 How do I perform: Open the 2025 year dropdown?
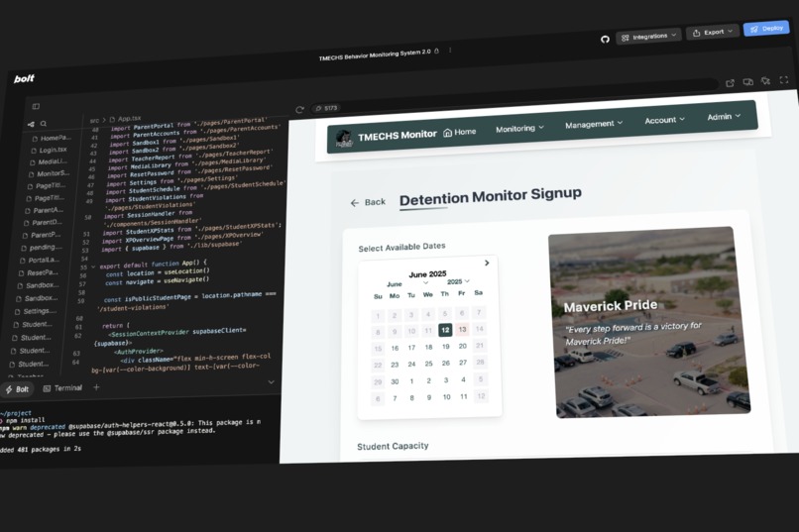click(458, 281)
